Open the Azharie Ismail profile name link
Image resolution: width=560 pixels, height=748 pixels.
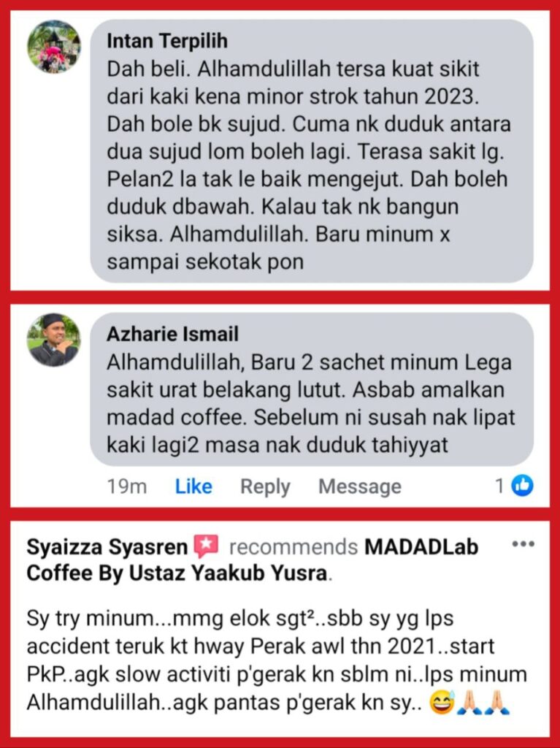pyautogui.click(x=172, y=334)
